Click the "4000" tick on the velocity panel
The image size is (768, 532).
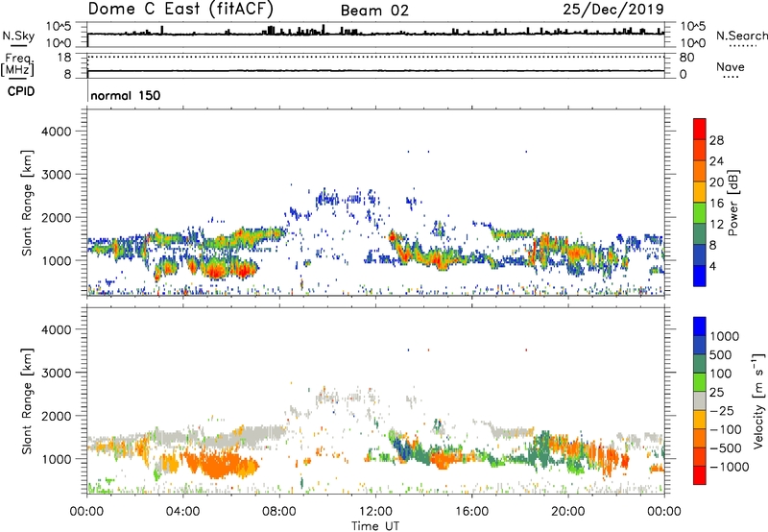57,329
